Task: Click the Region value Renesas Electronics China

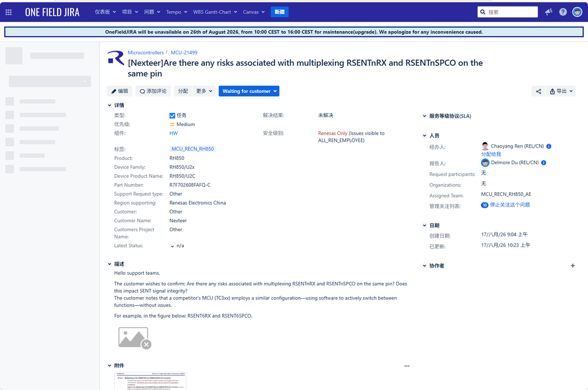Action: 198,203
